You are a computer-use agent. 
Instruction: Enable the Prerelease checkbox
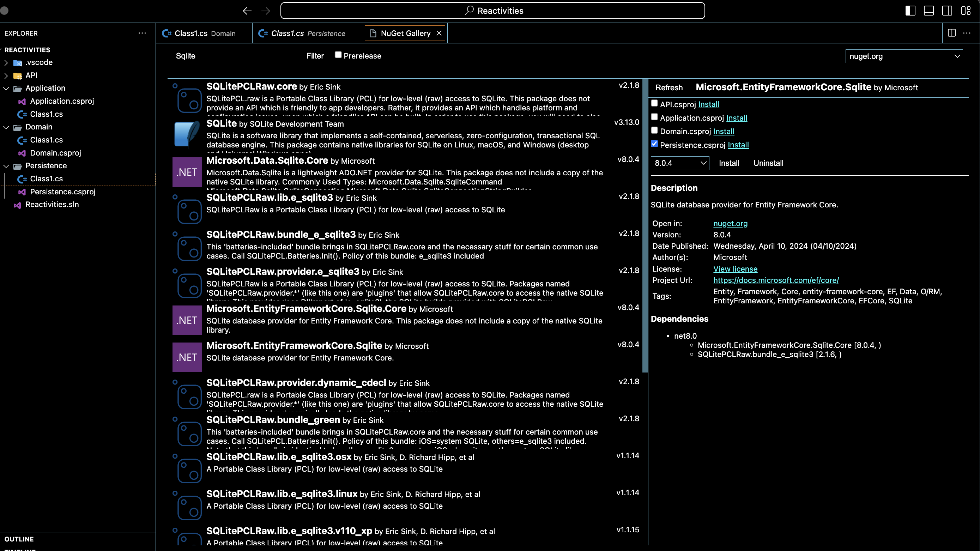338,55
